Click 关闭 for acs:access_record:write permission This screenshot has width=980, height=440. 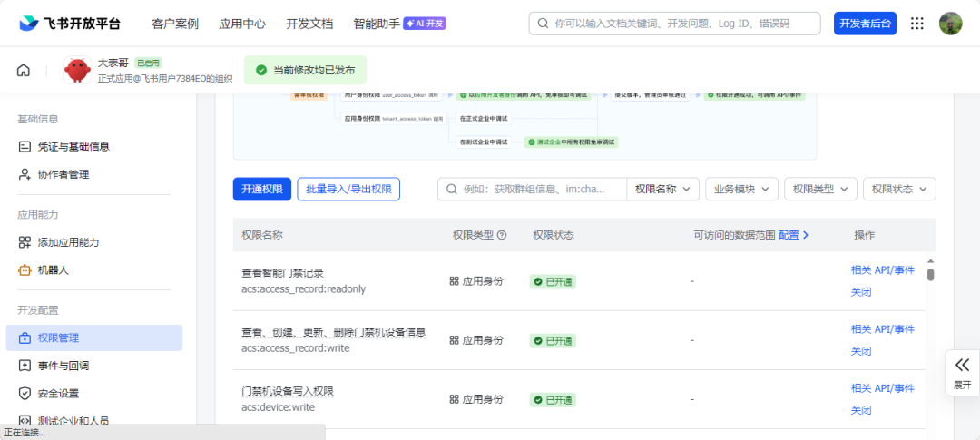pos(861,351)
